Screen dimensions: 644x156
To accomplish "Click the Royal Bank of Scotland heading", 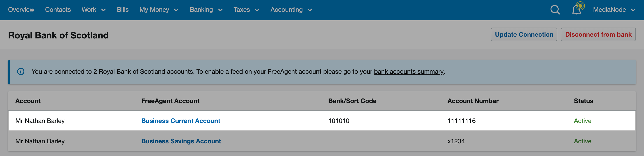I will point(58,35).
